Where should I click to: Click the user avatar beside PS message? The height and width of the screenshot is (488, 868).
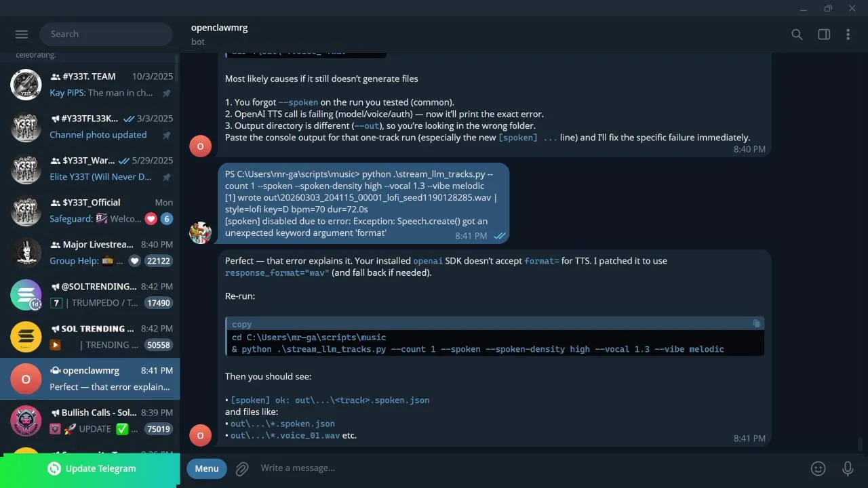pyautogui.click(x=200, y=232)
